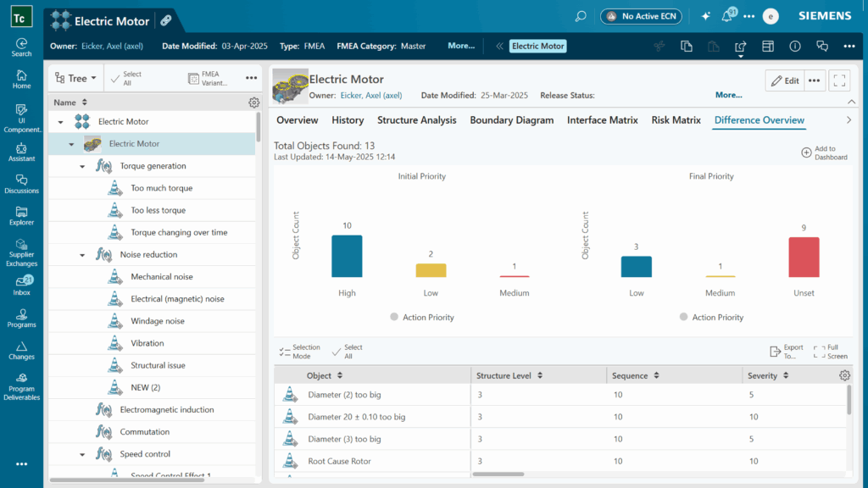Click the Export To icon above the table
The image size is (868, 488).
pos(775,352)
